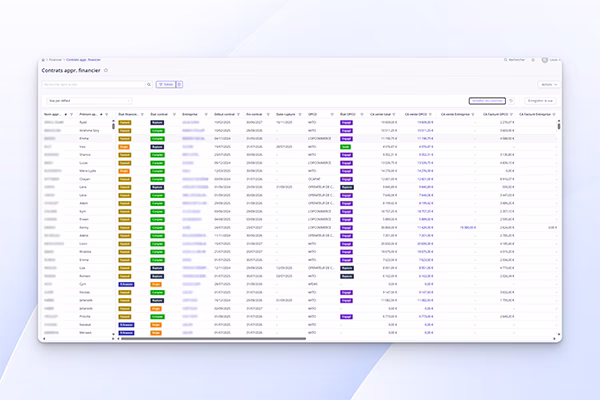The image size is (600, 400).
Task: Click the green État OPCO badge in Ines's row
Action: click(345, 147)
